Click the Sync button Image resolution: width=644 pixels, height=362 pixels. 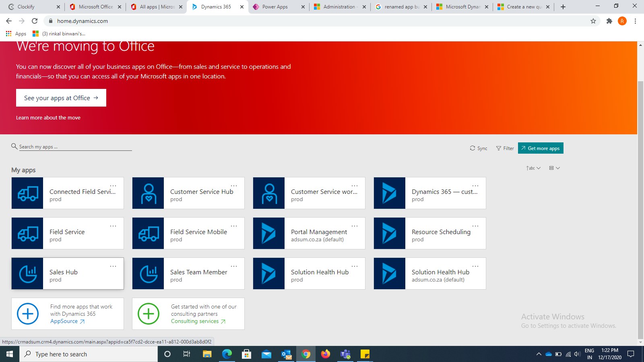pyautogui.click(x=479, y=148)
